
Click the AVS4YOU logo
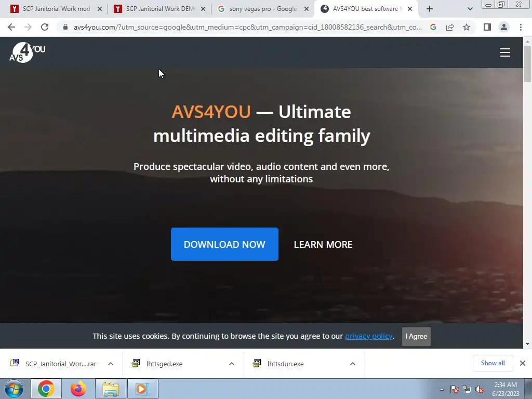tap(27, 52)
